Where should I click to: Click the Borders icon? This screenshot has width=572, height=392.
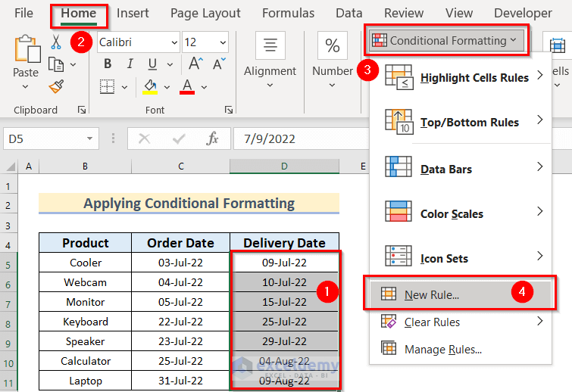click(x=108, y=87)
